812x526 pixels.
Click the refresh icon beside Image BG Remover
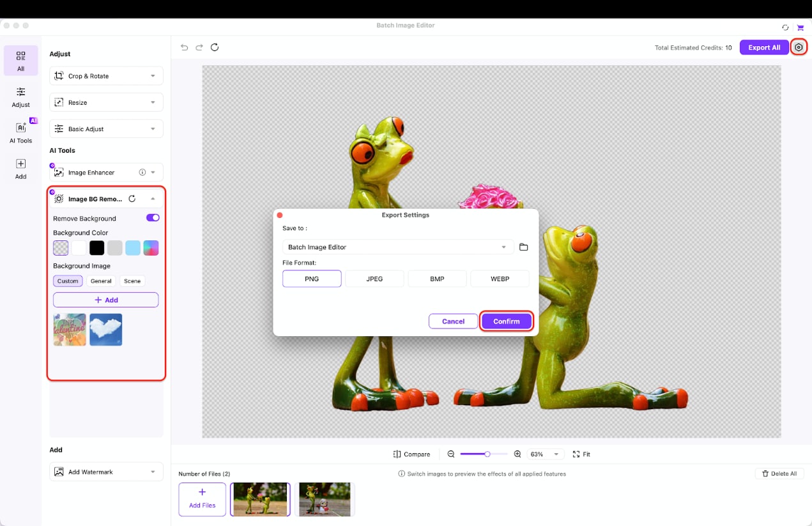132,198
